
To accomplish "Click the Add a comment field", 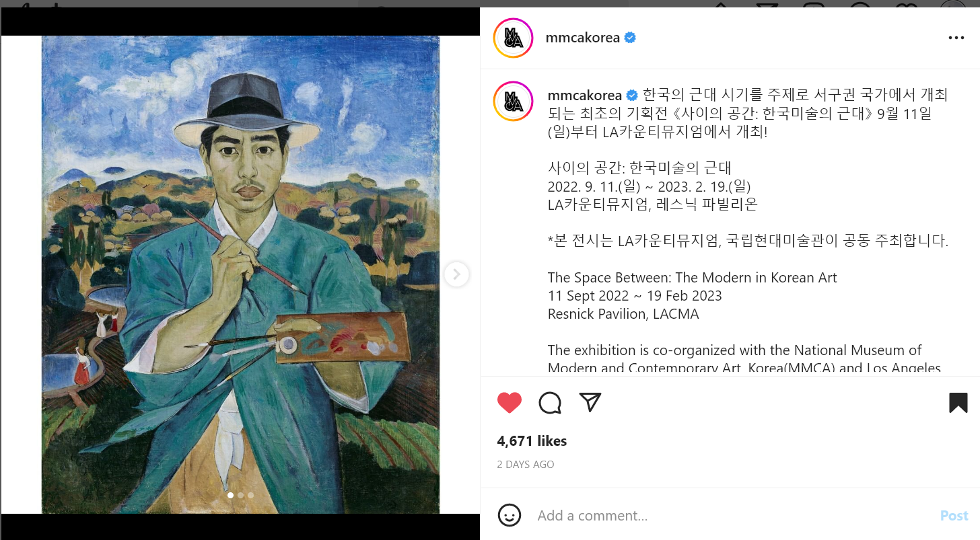I will (734, 516).
